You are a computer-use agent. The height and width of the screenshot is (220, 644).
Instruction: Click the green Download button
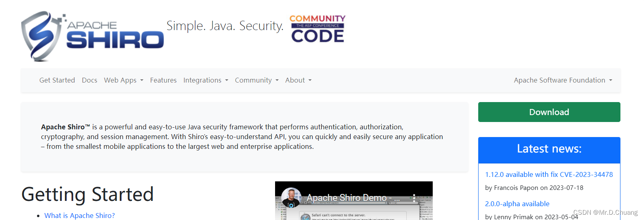click(x=549, y=112)
